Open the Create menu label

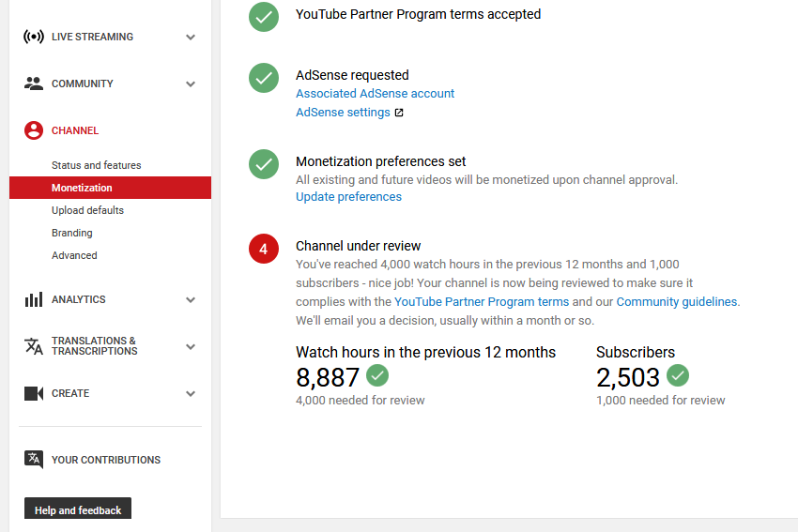(x=70, y=393)
